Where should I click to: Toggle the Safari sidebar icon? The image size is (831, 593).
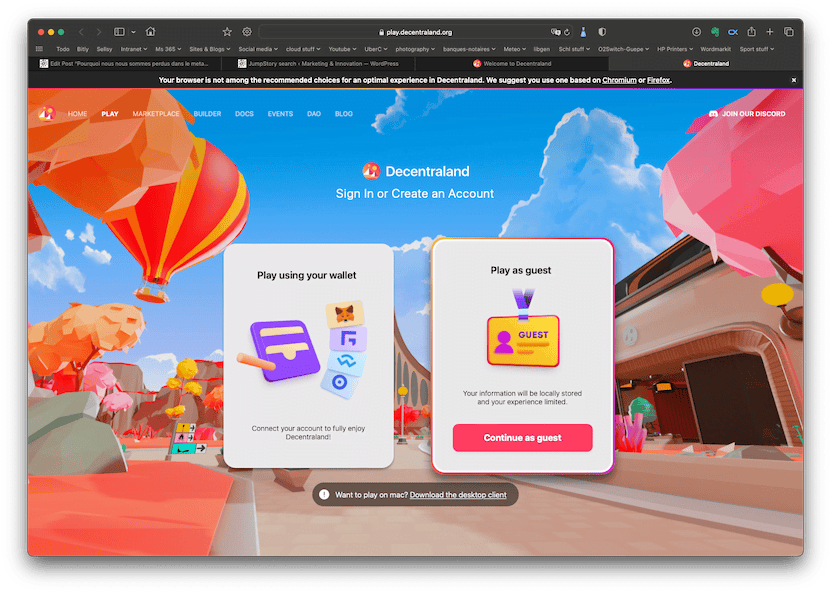(119, 32)
